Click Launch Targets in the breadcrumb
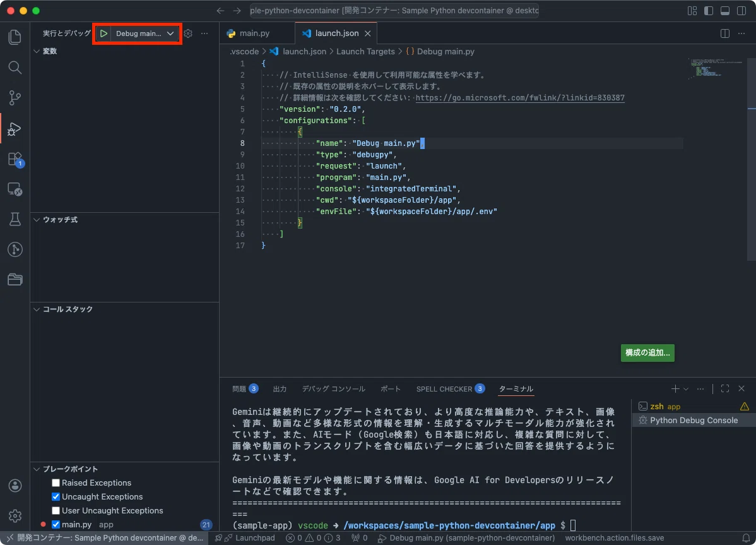756x545 pixels. coord(365,51)
